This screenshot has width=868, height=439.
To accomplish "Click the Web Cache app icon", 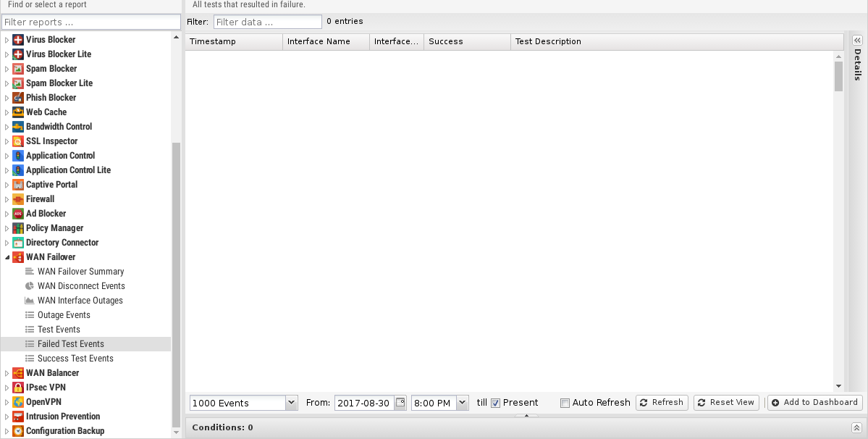I will [17, 112].
